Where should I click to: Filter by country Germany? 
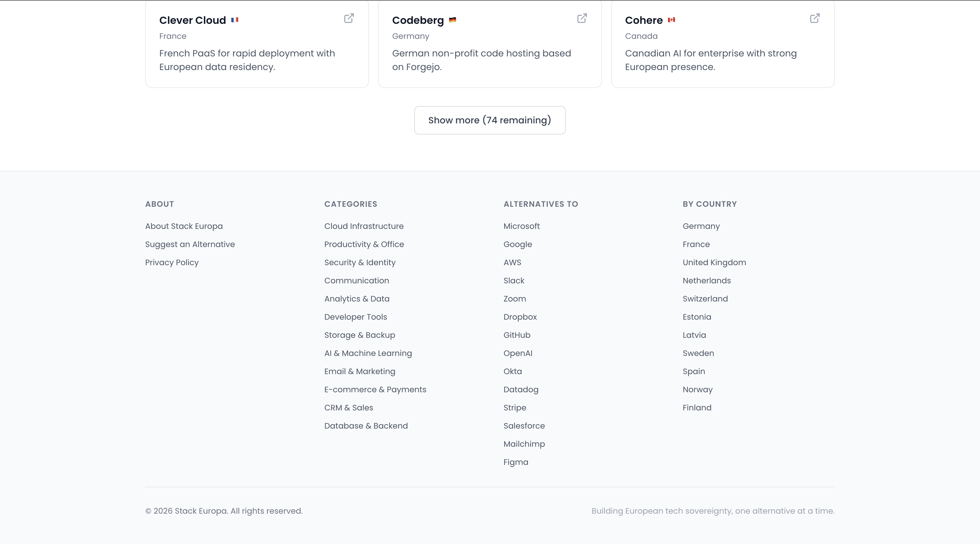tap(701, 226)
